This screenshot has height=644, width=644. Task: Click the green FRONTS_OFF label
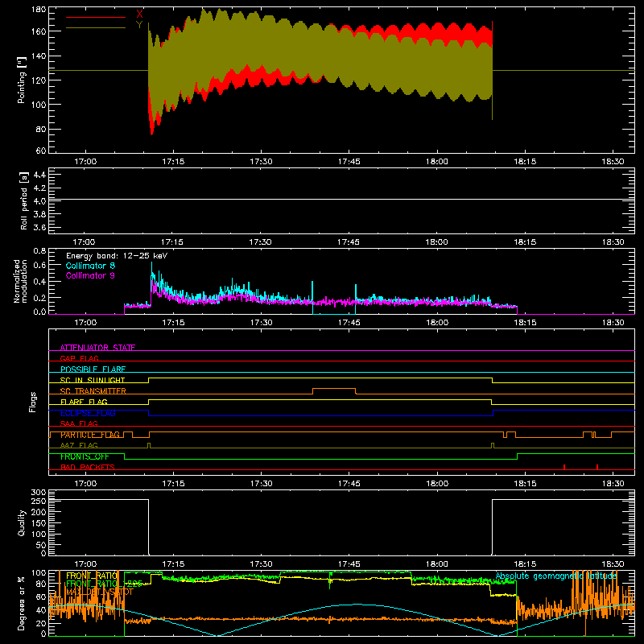(85, 456)
